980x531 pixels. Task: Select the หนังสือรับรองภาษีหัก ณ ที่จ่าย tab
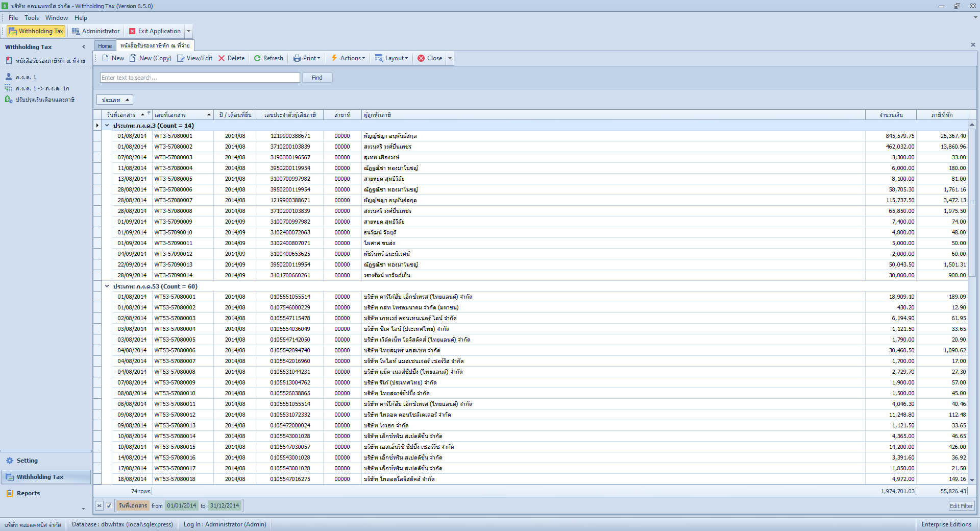click(x=155, y=45)
